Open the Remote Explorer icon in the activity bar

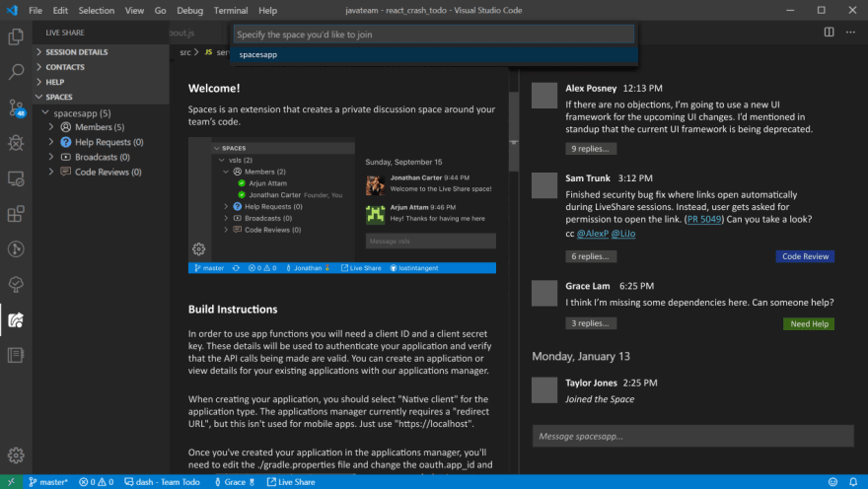(16, 178)
